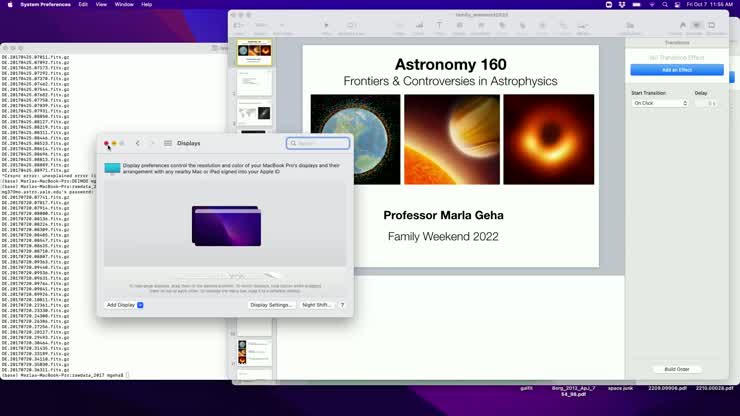The width and height of the screenshot is (740, 416).
Task: Click the help question mark button
Action: click(x=342, y=305)
